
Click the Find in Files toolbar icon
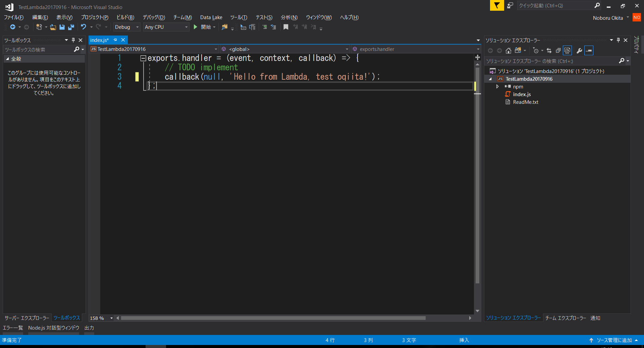click(224, 27)
